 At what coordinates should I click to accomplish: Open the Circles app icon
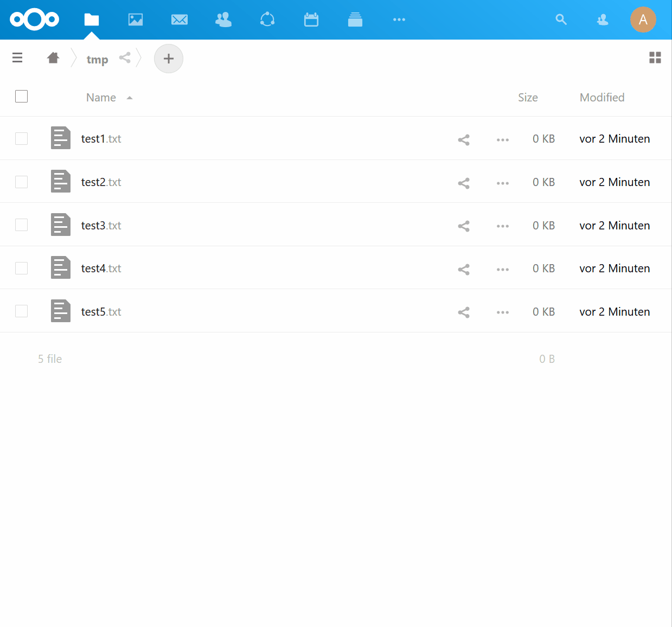click(267, 20)
